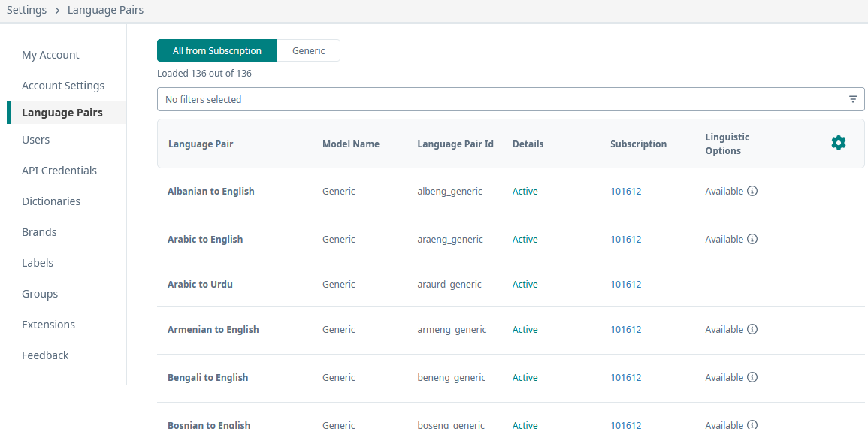Open subscription 101612 for Arabic to English

625,239
